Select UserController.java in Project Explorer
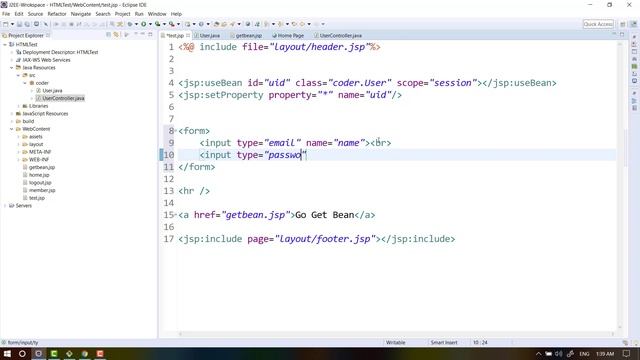The height and width of the screenshot is (360, 640). [63, 98]
